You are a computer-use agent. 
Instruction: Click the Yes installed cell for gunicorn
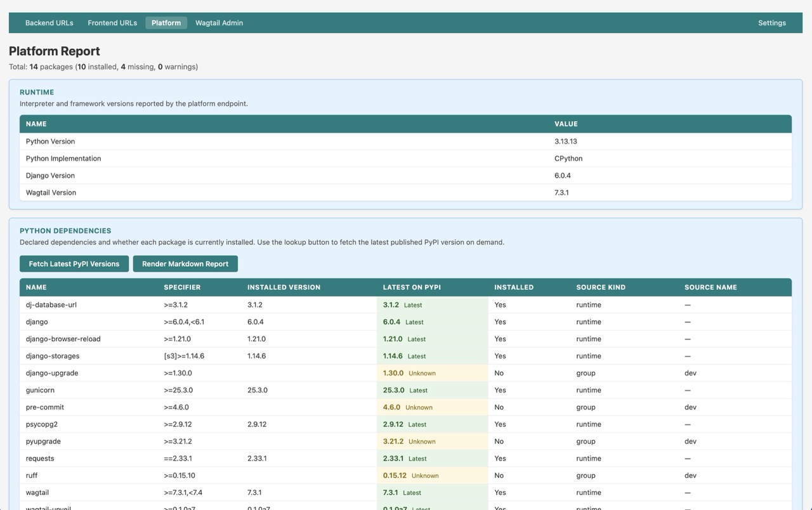pyautogui.click(x=500, y=391)
